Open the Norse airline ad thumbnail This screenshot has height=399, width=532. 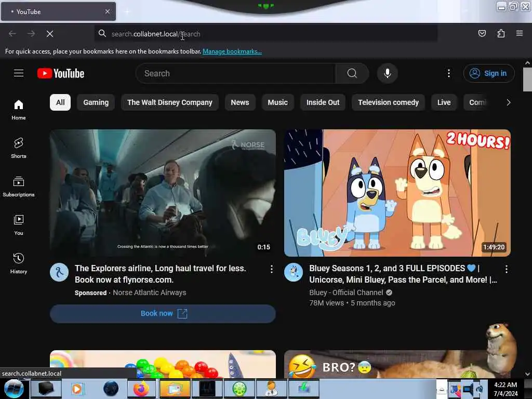[163, 193]
